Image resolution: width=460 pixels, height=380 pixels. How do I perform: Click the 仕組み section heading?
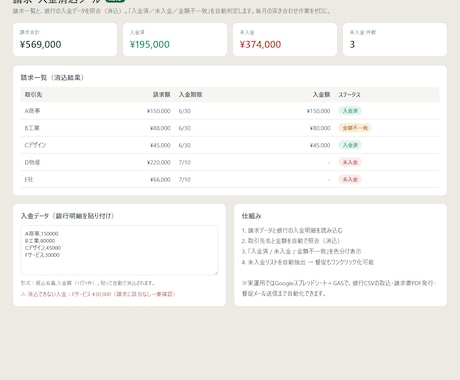pos(251,216)
